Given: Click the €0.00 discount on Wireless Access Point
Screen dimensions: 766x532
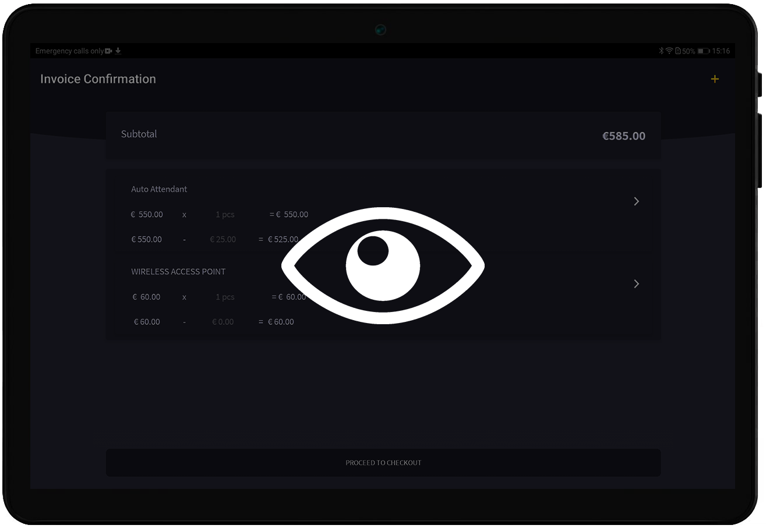Looking at the screenshot, I should click(x=223, y=322).
